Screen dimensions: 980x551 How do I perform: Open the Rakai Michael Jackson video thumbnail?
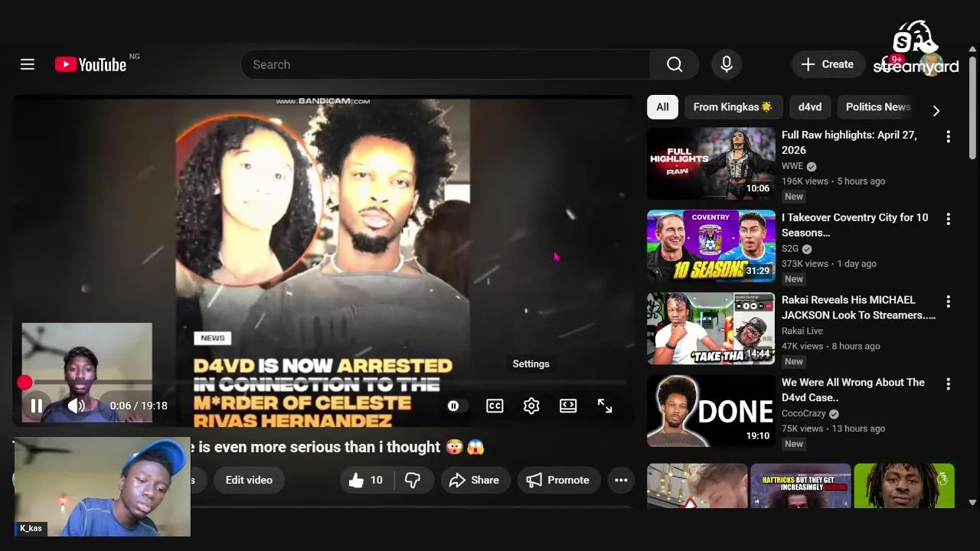point(711,328)
